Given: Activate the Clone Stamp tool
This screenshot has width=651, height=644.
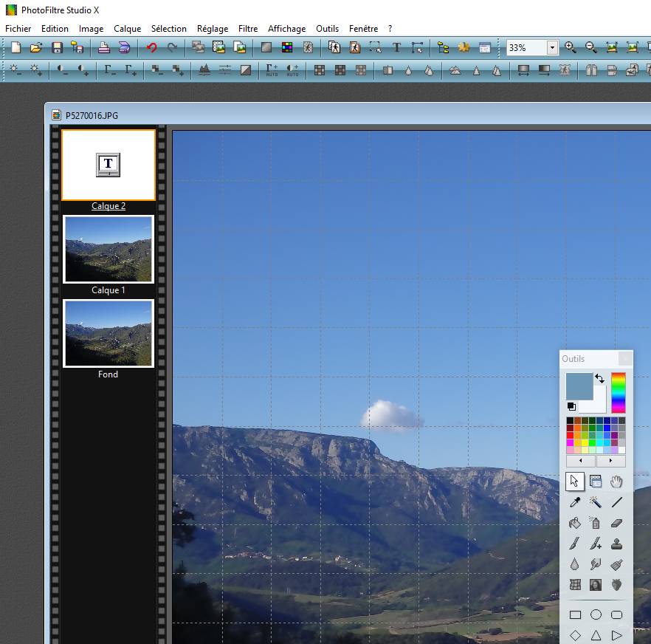Looking at the screenshot, I should tap(617, 544).
